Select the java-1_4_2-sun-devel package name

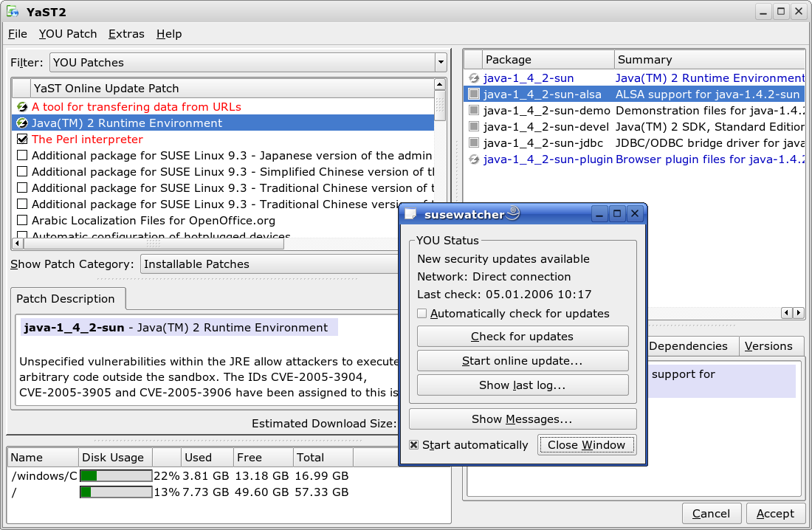click(546, 127)
